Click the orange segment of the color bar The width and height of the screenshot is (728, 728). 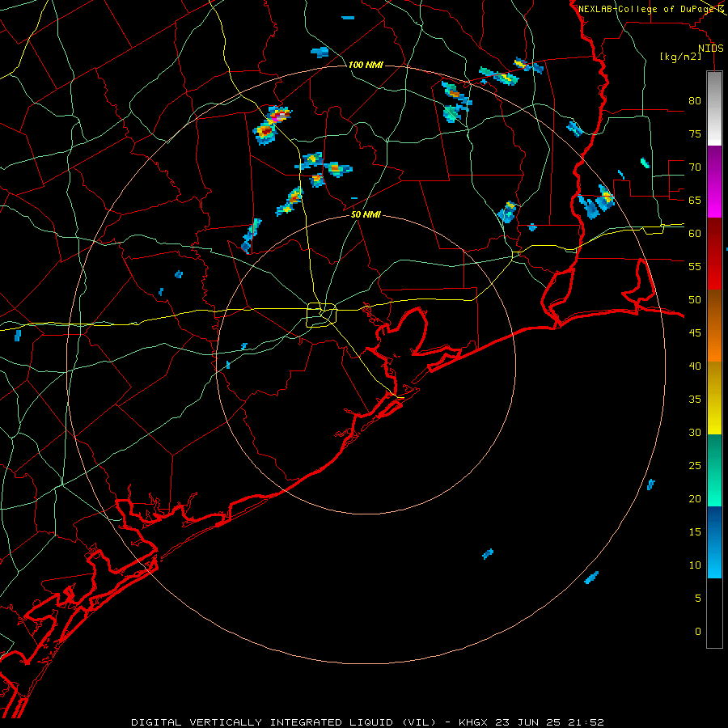714,325
